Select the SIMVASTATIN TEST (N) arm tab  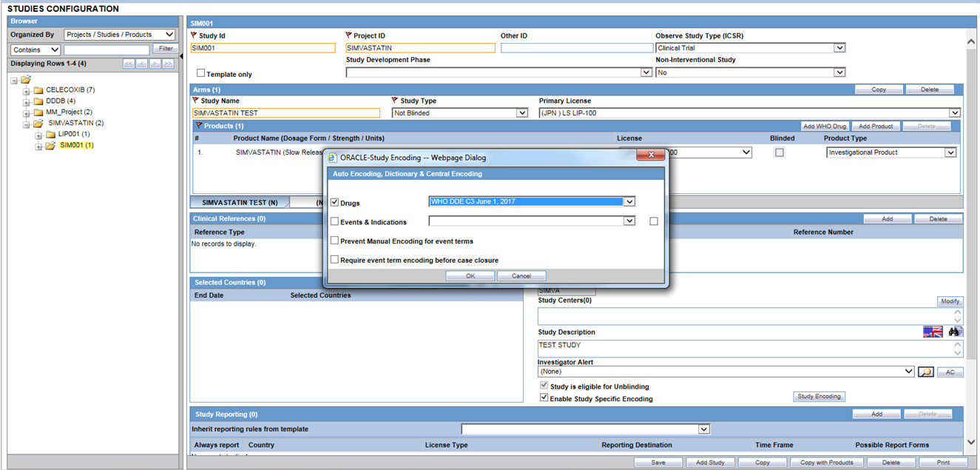(240, 202)
